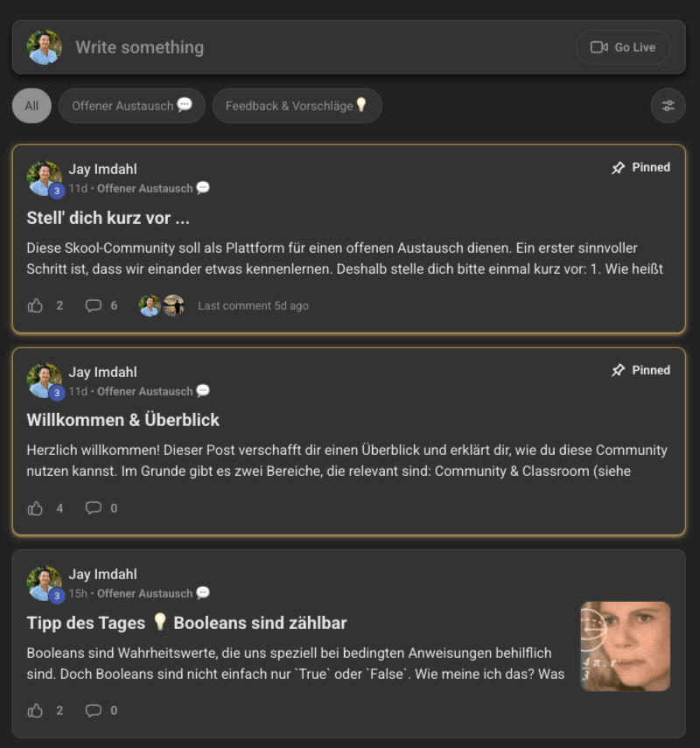Viewport: 700px width, 748px height.
Task: Open the feed filter settings icon
Action: point(668,106)
